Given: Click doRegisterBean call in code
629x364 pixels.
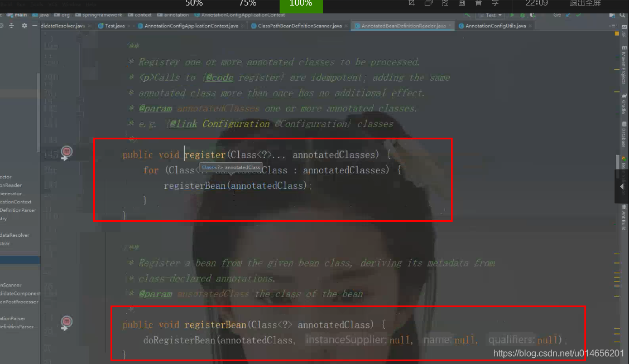Looking at the screenshot, I should tap(179, 341).
